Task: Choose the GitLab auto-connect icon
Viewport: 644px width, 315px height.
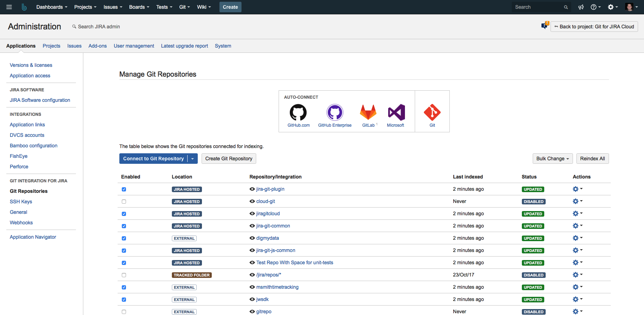Action: click(x=368, y=113)
